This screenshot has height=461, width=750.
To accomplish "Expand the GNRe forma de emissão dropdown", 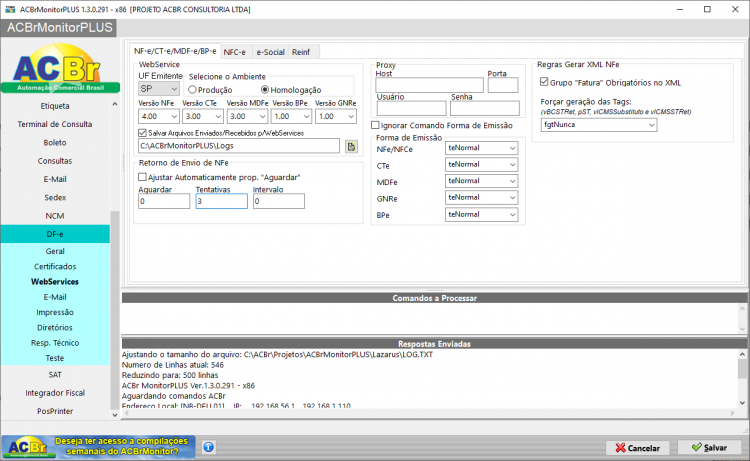I will 482,198.
